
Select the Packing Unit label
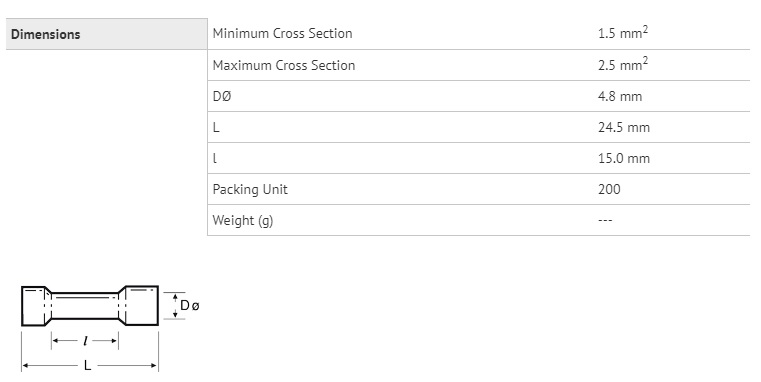(250, 189)
